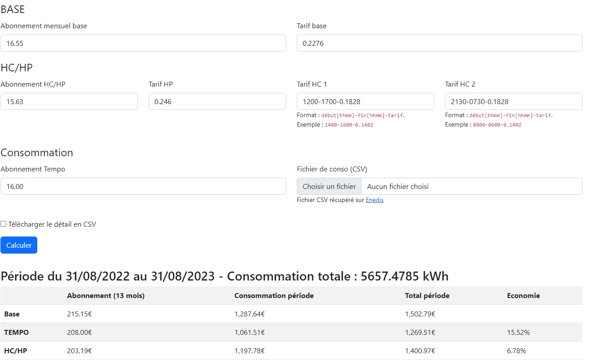Click the Abonnement mensuel base input field

click(143, 43)
